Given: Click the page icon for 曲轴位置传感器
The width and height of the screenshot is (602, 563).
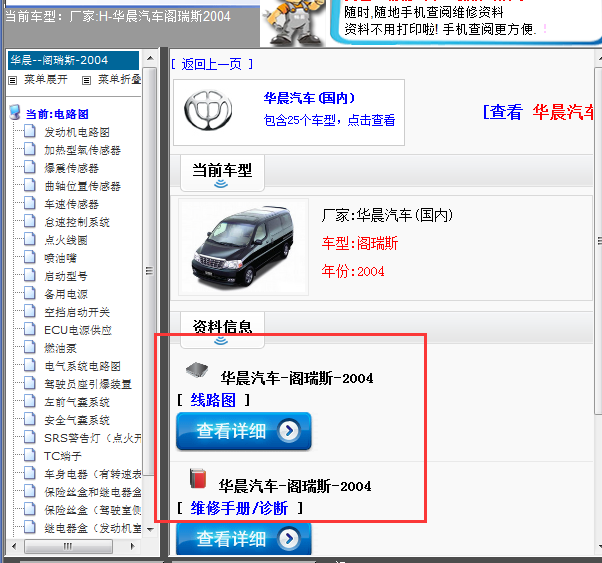Looking at the screenshot, I should tap(30, 185).
